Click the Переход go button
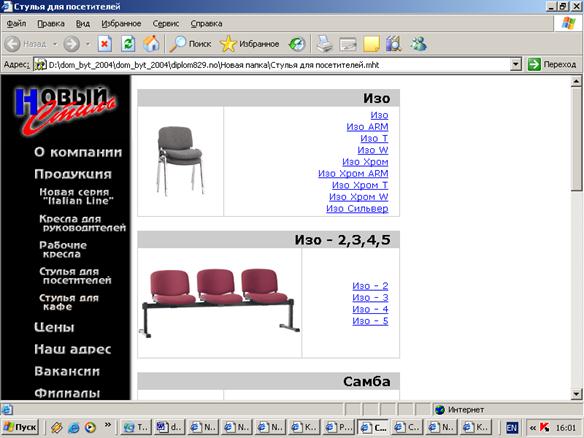Viewport: 584px width, 438px height. 552,64
